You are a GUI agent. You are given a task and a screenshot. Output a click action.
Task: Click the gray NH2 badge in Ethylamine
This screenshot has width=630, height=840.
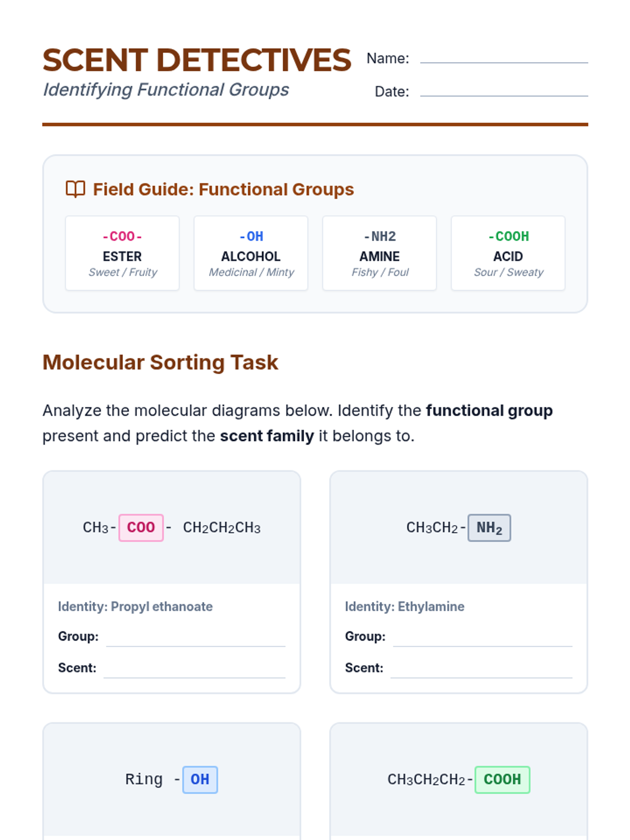[x=489, y=528]
